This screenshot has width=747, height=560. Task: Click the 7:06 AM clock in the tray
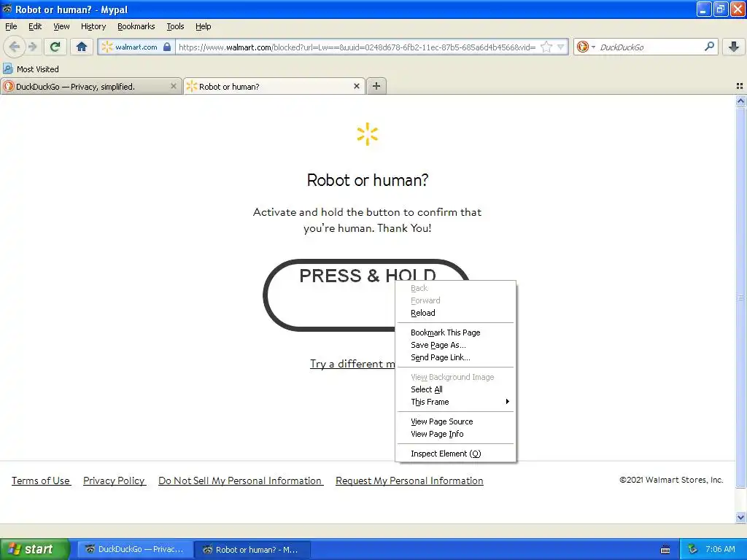tap(720, 550)
